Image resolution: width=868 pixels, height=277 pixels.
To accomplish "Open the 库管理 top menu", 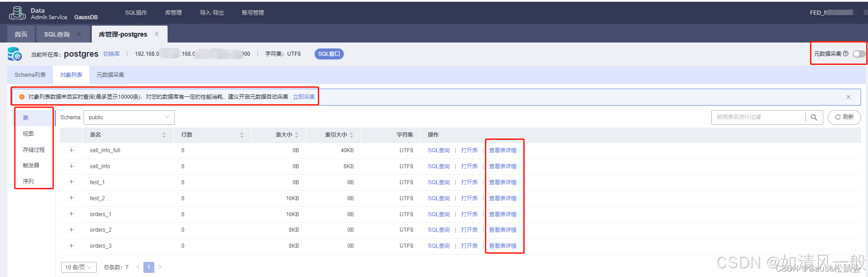I will (x=173, y=13).
